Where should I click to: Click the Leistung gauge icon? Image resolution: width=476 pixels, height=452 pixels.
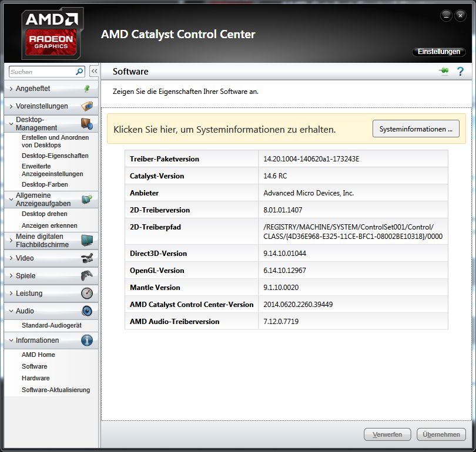point(87,293)
